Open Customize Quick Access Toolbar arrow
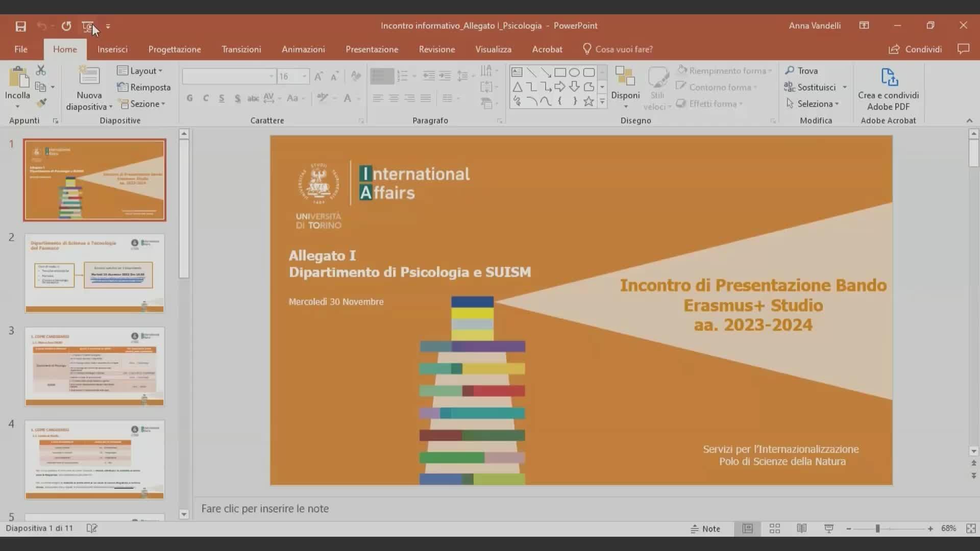980x551 pixels. click(x=108, y=26)
